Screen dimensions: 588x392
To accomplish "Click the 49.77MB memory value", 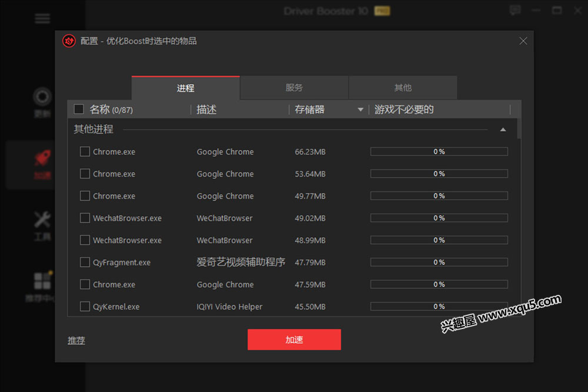I will [310, 196].
